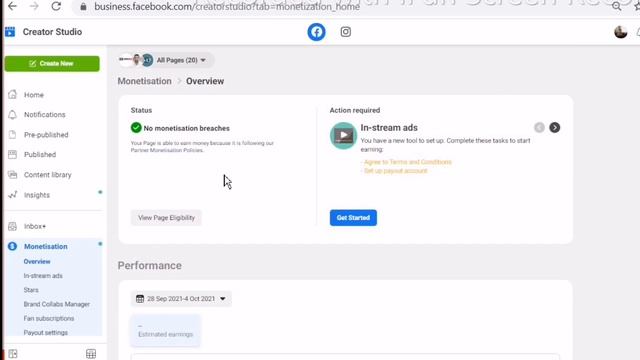Viewport: 640px width, 360px height.
Task: Click the Set up payout account link
Action: (396, 171)
